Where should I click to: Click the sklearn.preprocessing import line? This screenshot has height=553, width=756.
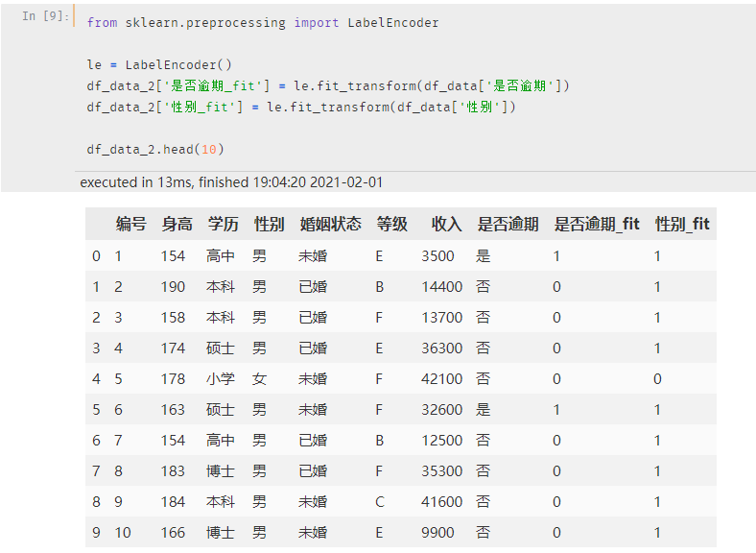click(263, 23)
